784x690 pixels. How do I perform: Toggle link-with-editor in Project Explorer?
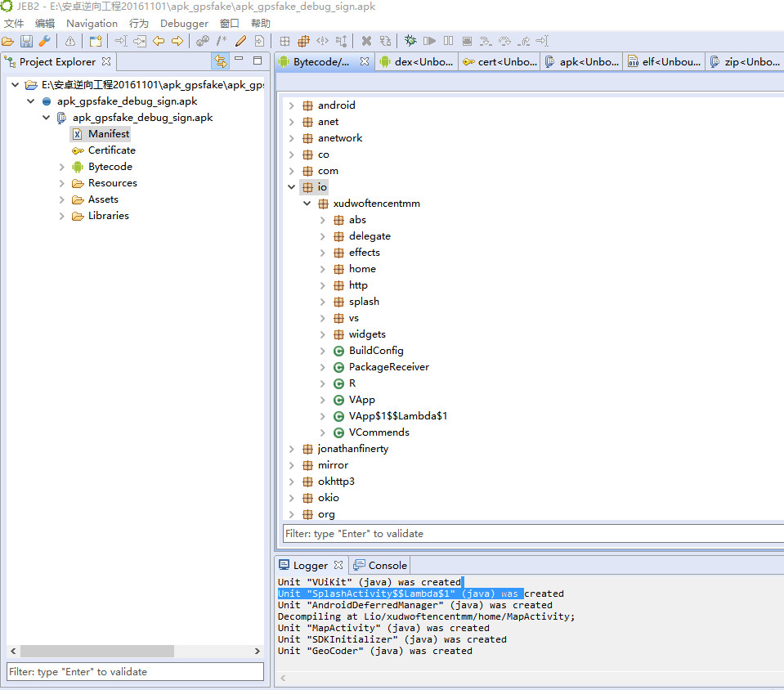(220, 61)
